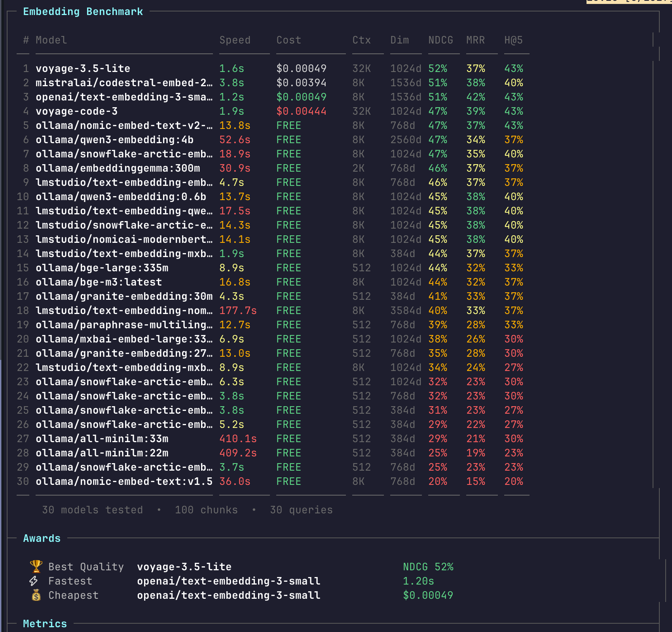Click the MRR column header
Viewport: 672px width, 632px height.
pyautogui.click(x=476, y=40)
